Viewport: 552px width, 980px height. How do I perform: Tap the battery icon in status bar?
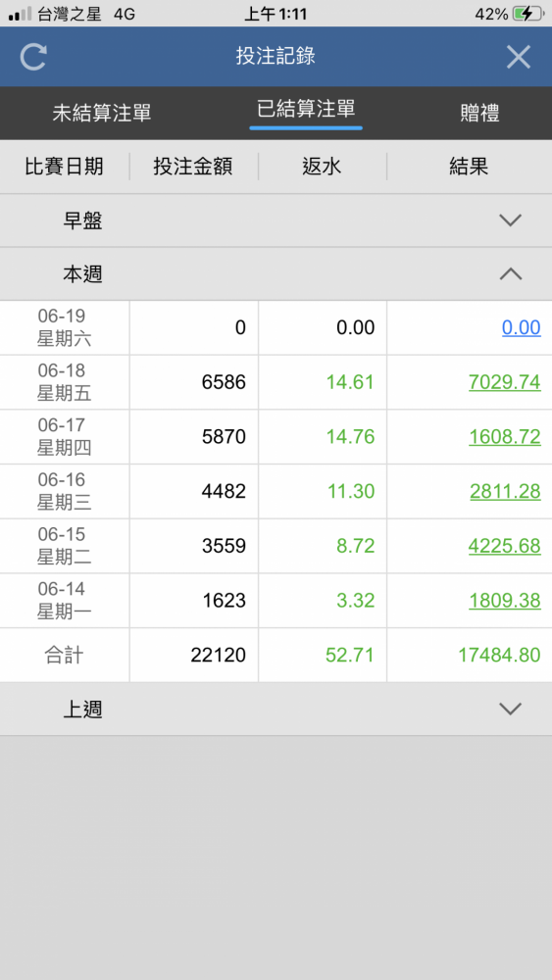pos(527,14)
